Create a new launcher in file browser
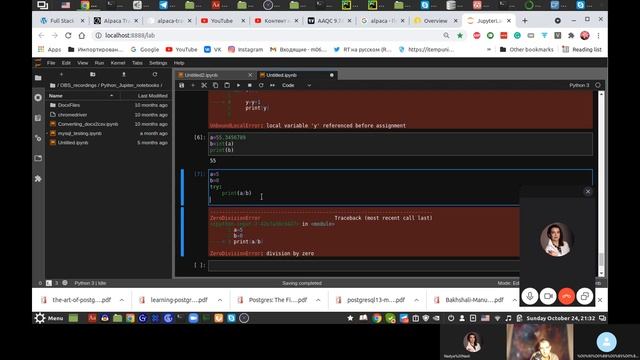Screen dimensions: 640x360 point(61,74)
